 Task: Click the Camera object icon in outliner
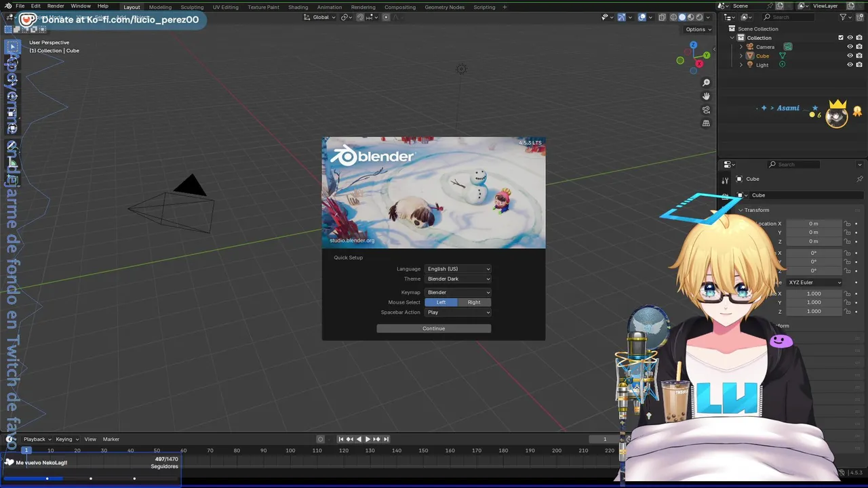[x=750, y=47]
